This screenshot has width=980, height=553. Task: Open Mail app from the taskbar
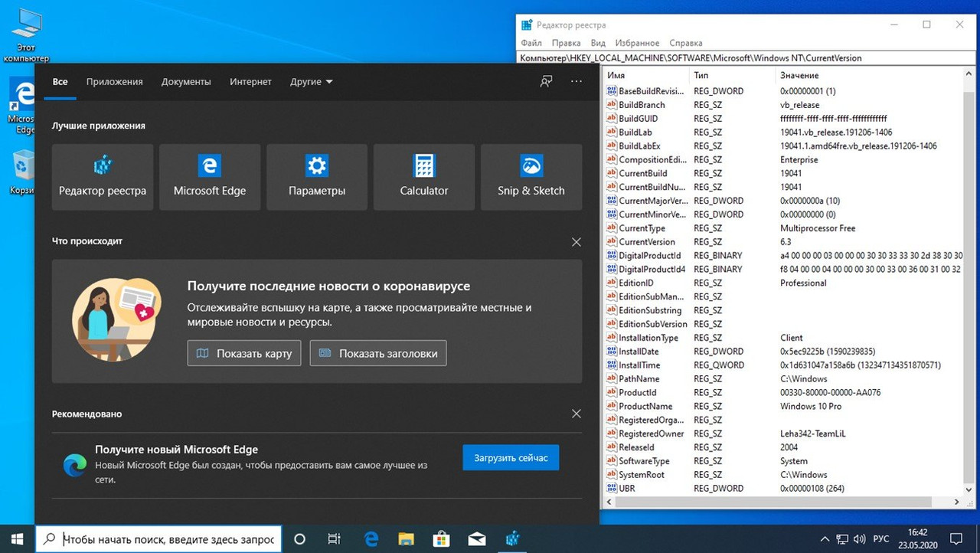click(x=476, y=539)
